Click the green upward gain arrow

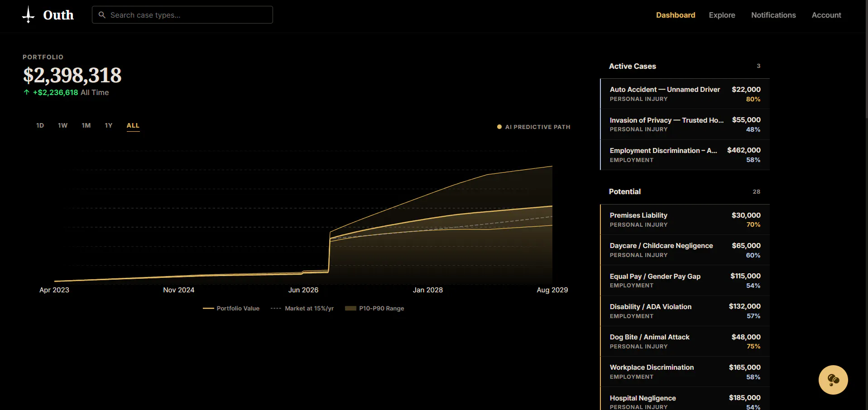(x=27, y=92)
